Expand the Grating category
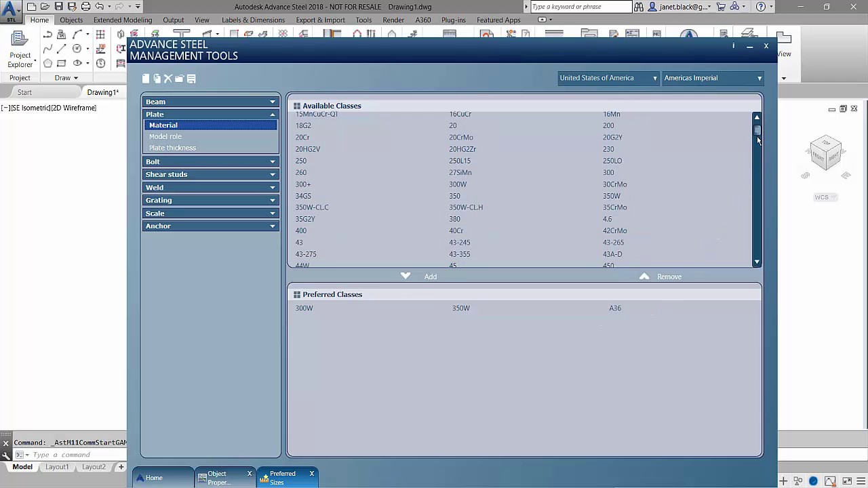Viewport: 868px width, 488px height. (210, 200)
